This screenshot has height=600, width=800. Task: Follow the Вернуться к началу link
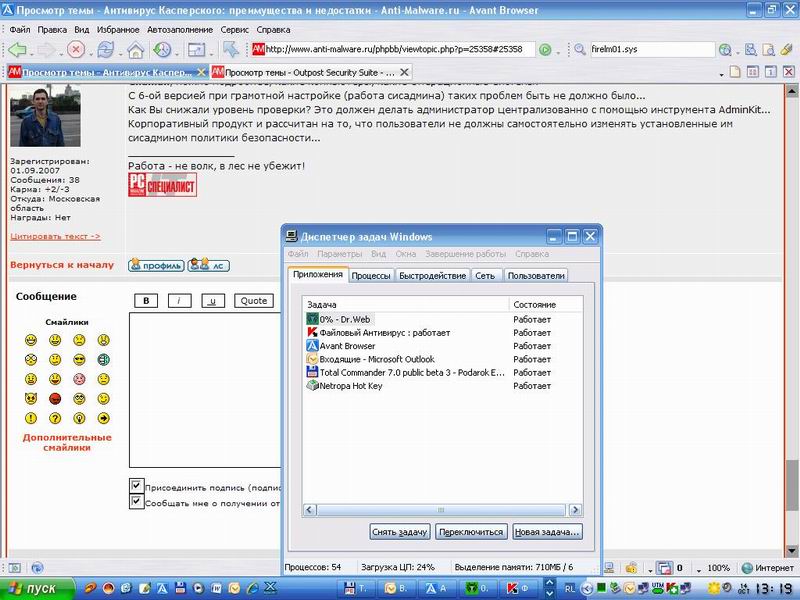pyautogui.click(x=62, y=265)
